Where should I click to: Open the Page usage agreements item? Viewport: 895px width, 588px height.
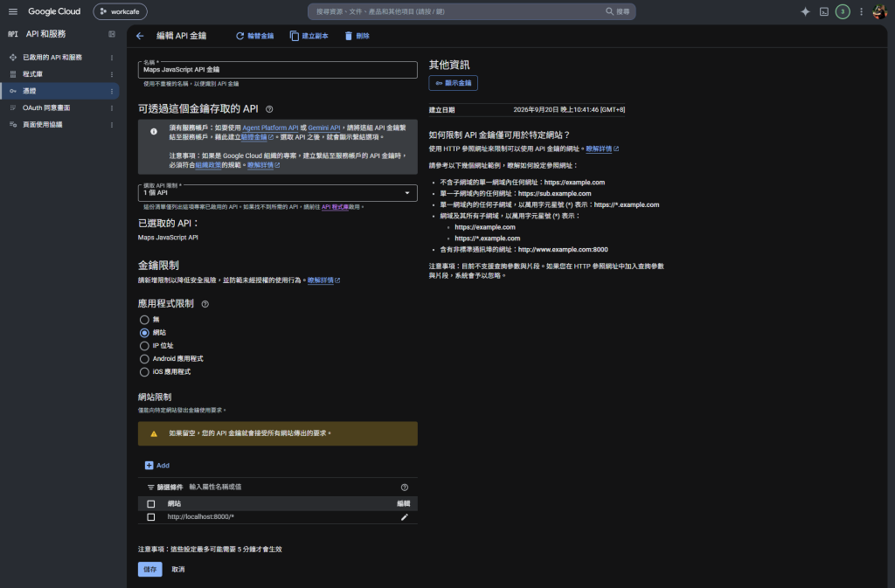click(42, 124)
